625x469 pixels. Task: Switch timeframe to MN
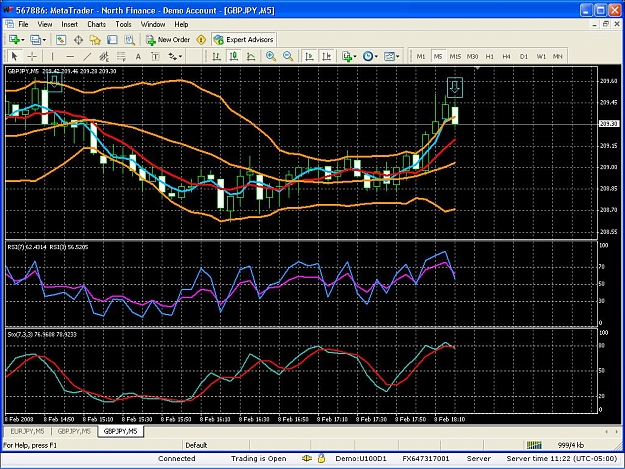pos(558,57)
